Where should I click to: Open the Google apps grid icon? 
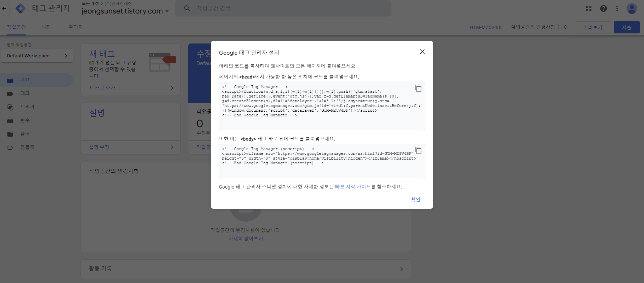589,8
